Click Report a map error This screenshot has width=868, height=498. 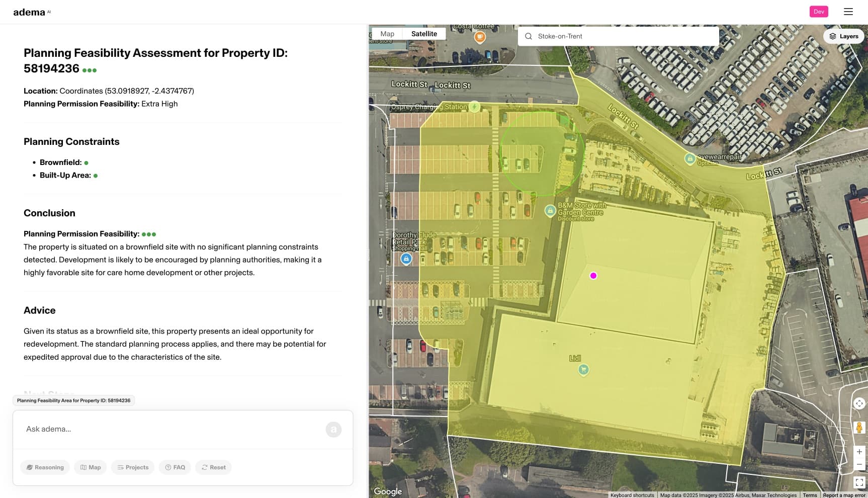(844, 495)
